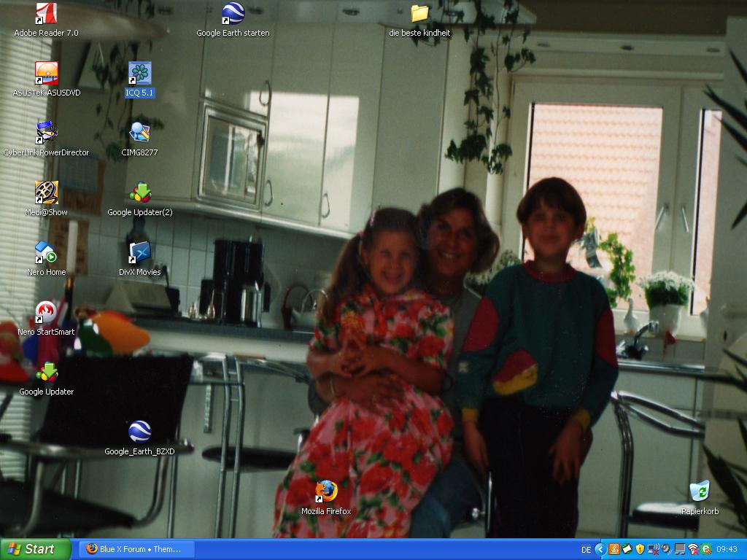Expand hidden system tray icons arrow

point(600,549)
